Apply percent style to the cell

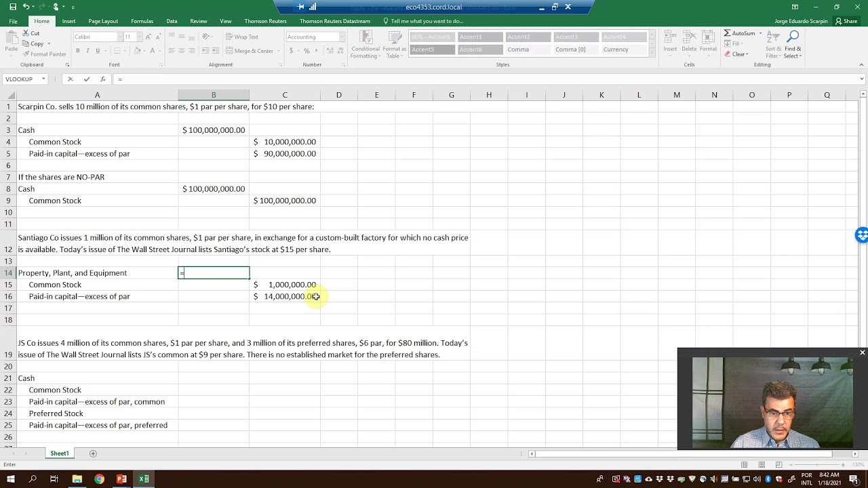tap(307, 51)
